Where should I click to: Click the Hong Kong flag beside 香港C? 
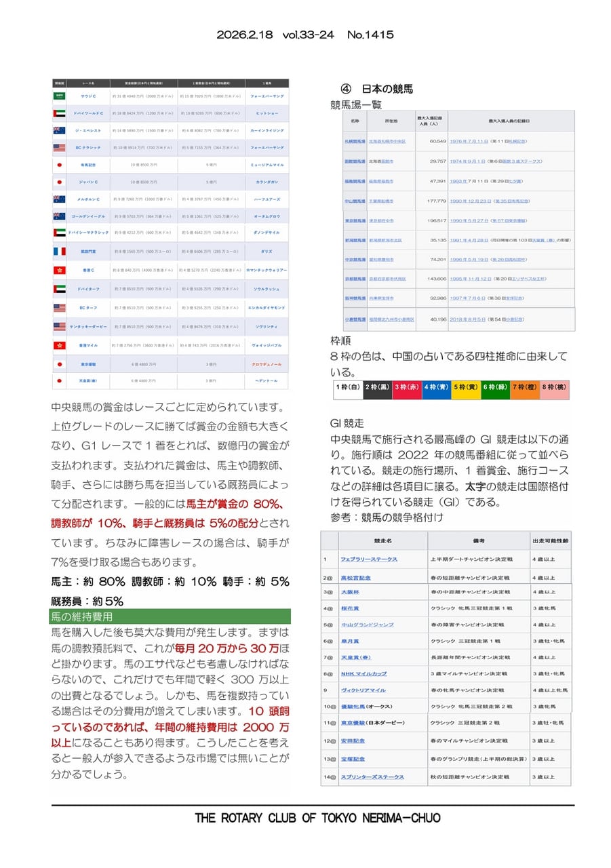click(60, 270)
